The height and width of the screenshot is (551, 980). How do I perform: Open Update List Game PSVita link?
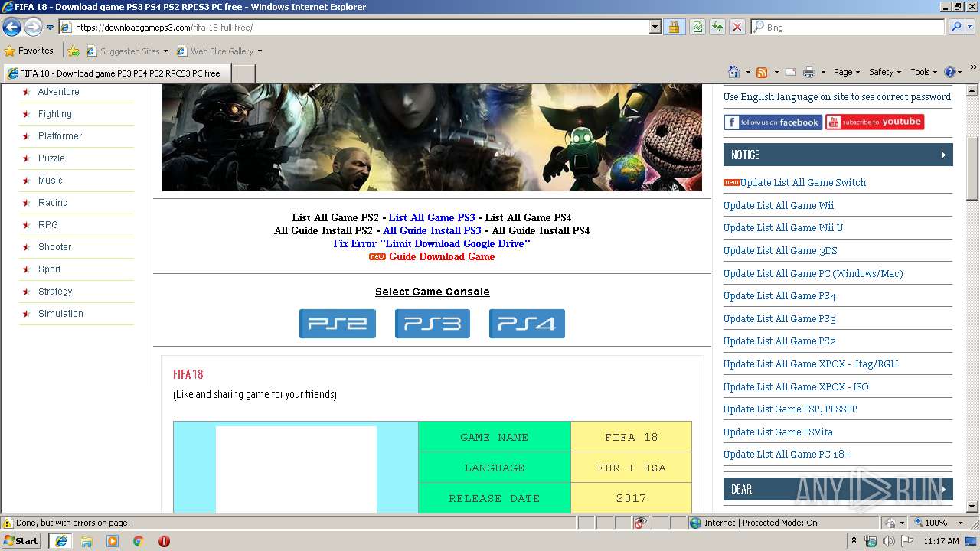(x=778, y=432)
